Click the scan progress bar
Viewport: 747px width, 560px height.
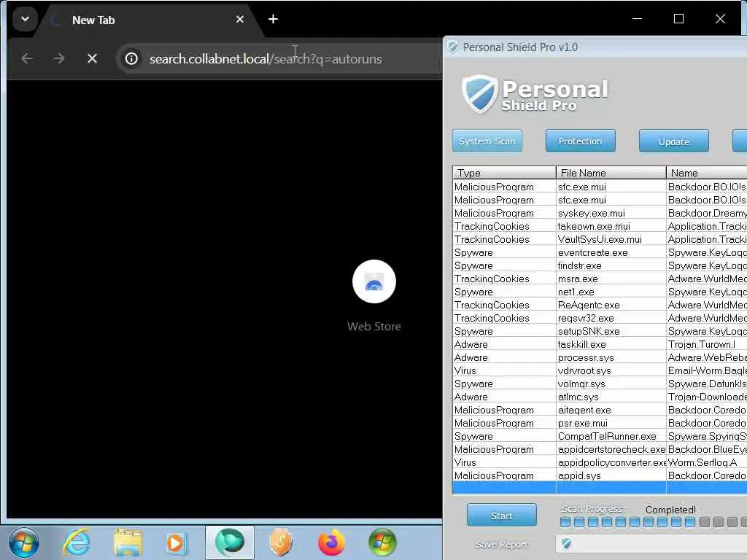[654, 522]
